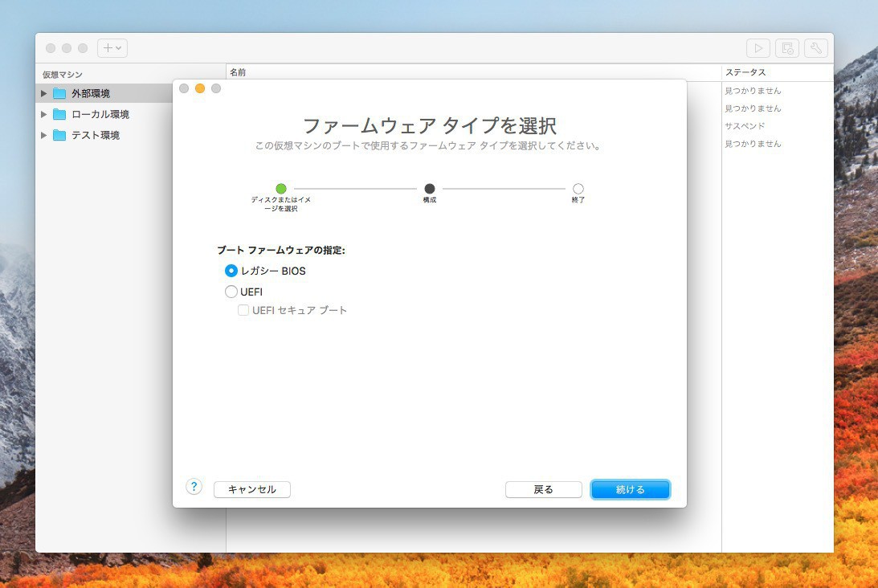Toggle the UEFI セキュア ブート checkbox
The width and height of the screenshot is (878, 588).
tap(243, 310)
